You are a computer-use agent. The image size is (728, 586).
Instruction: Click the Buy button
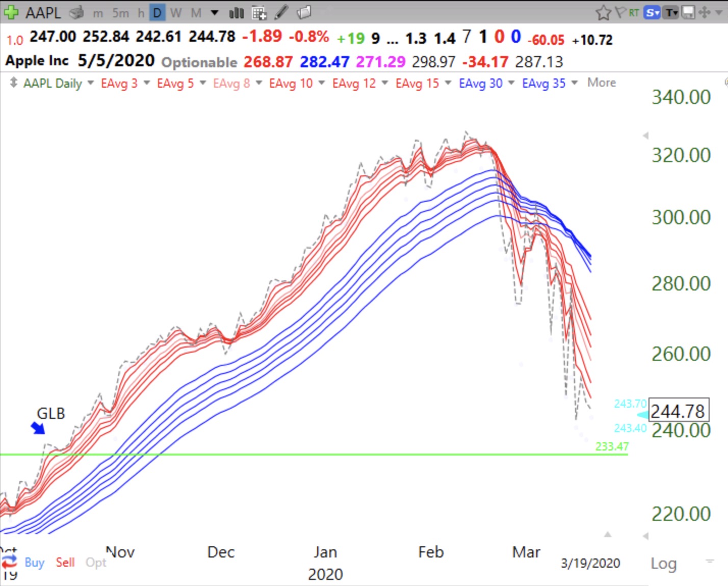(35, 563)
